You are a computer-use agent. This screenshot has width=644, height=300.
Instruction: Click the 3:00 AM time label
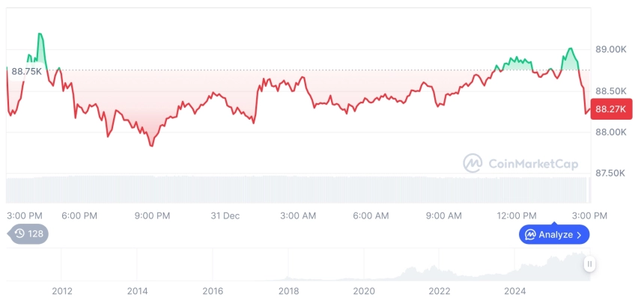click(298, 215)
